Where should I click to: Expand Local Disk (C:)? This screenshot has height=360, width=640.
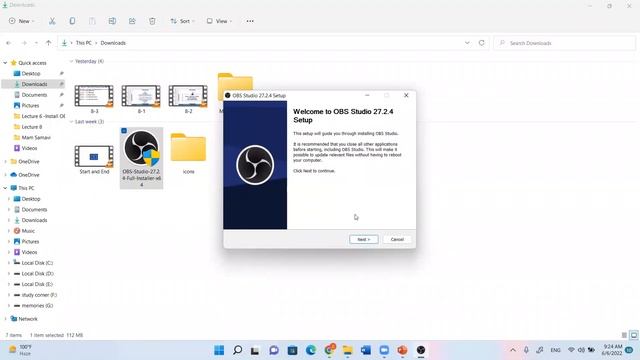[9, 263]
